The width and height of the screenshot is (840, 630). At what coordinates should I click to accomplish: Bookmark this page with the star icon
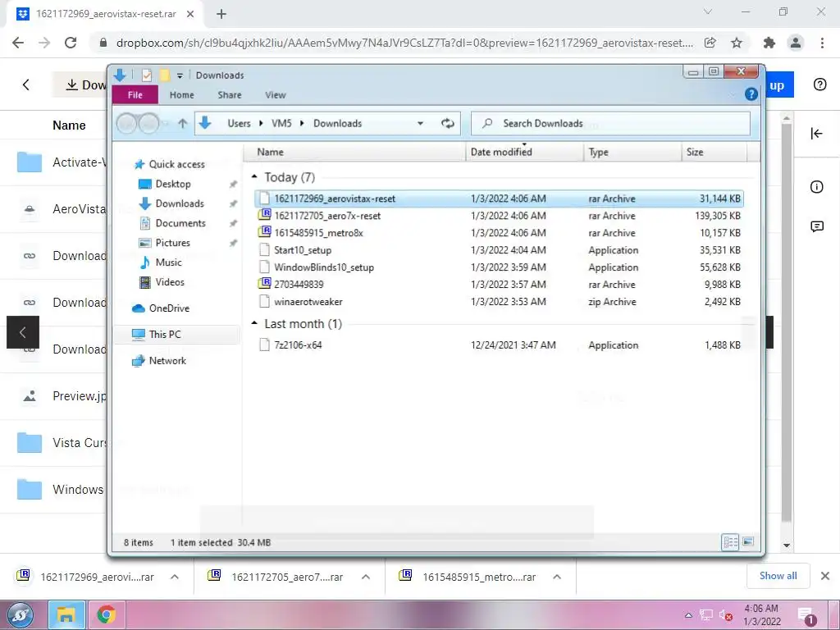pos(737,43)
